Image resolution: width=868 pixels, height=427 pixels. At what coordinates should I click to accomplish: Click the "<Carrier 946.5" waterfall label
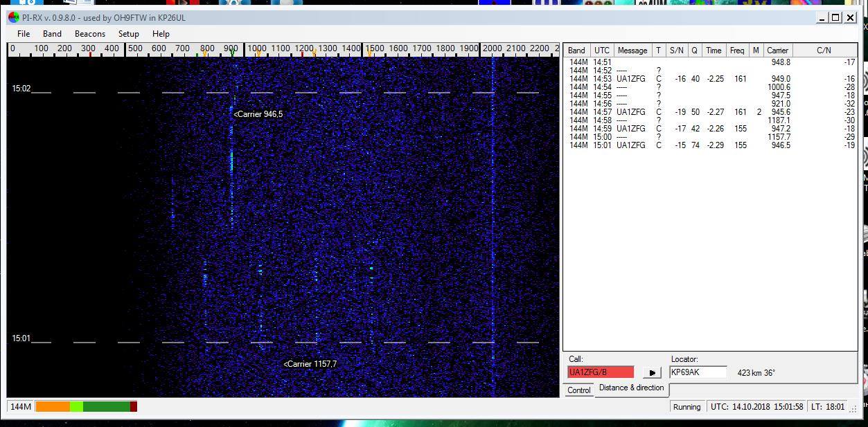(x=258, y=114)
